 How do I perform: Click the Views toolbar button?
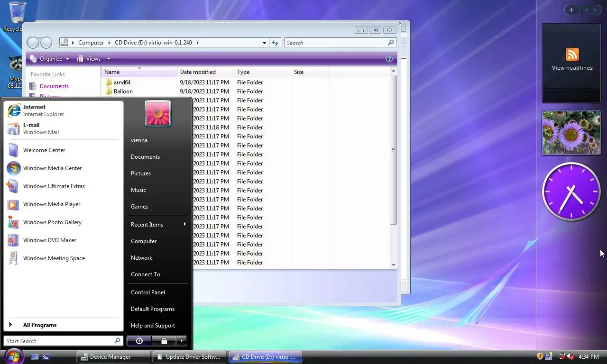[x=89, y=59]
